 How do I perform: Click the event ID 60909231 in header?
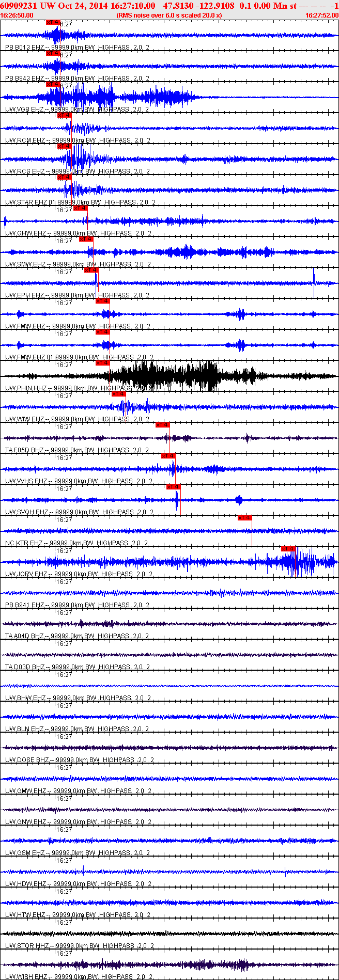pyautogui.click(x=18, y=6)
